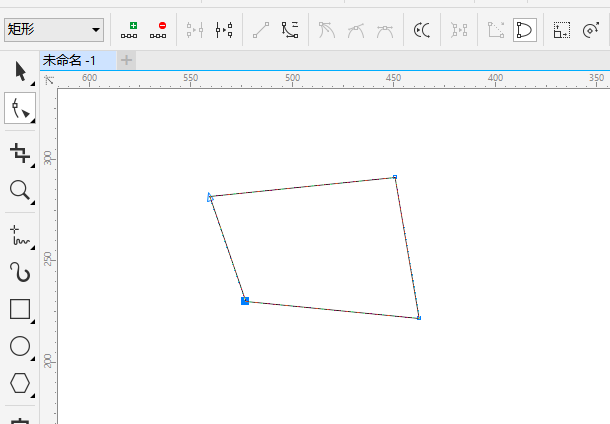Click the Reverse Direction icon
Screen dimensions: 610x424
[x=422, y=30]
